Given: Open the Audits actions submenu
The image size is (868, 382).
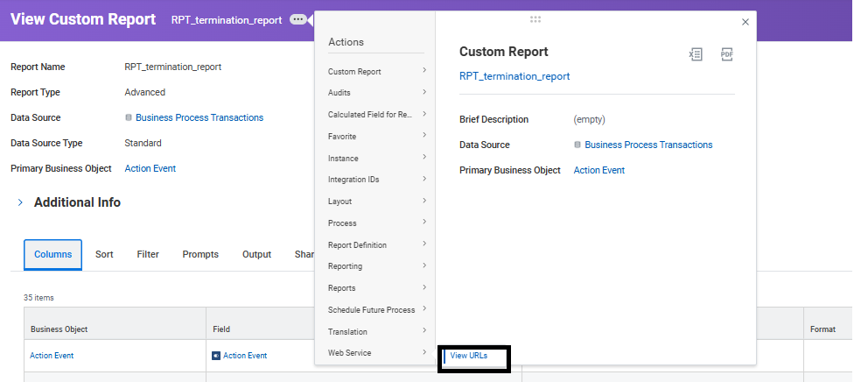Looking at the screenshot, I should [x=376, y=93].
